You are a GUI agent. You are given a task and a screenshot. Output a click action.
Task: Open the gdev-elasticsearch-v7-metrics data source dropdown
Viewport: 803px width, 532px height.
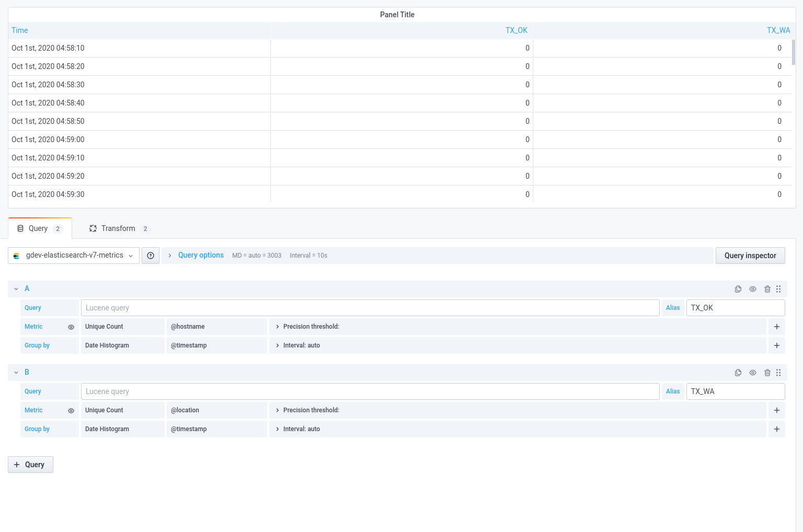(74, 256)
